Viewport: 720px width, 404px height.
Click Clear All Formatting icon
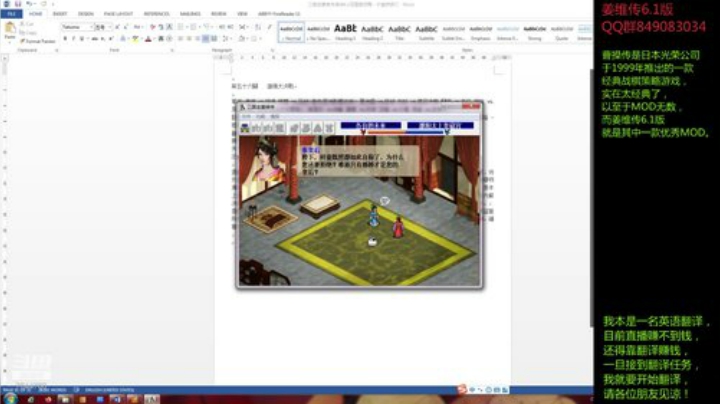tap(152, 27)
